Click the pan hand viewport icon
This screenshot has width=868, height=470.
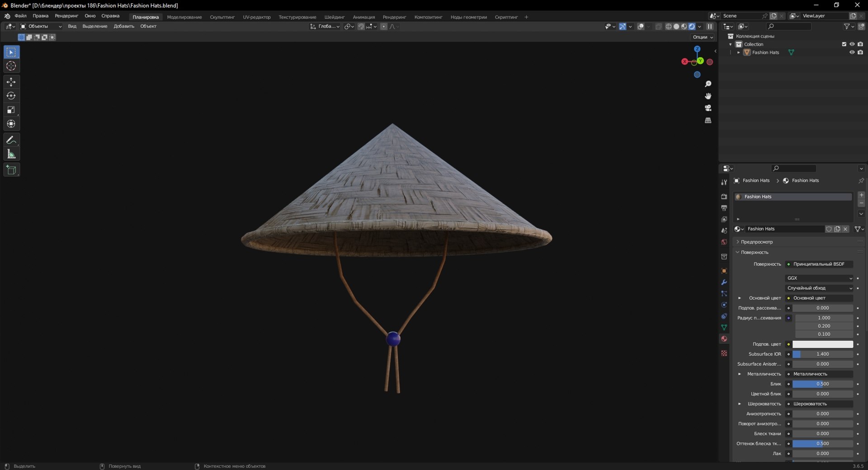pos(708,96)
